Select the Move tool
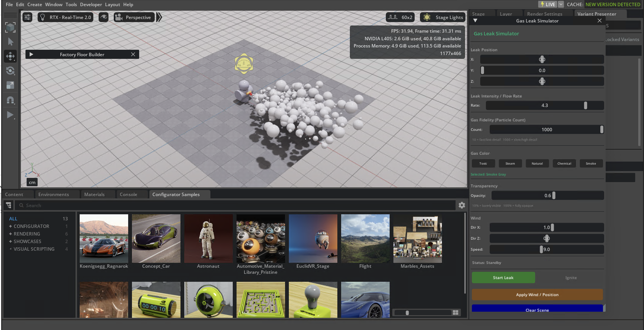The width and height of the screenshot is (644, 330). [10, 56]
